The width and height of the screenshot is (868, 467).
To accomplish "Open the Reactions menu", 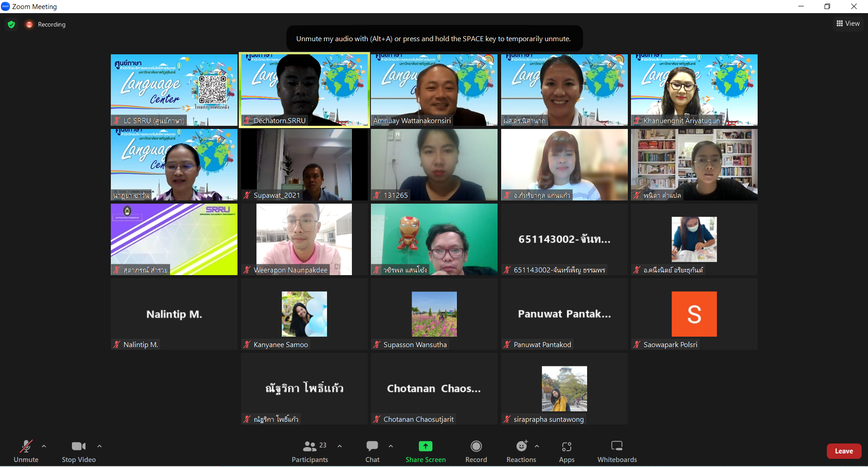I will [521, 451].
